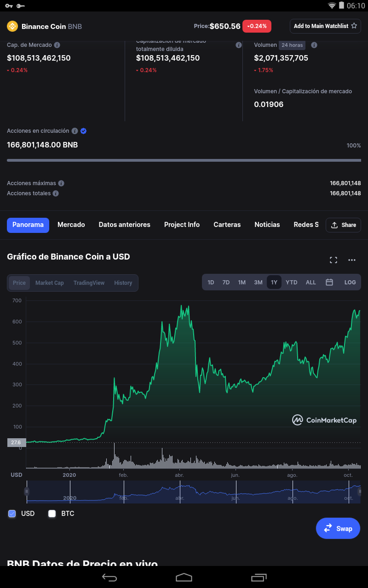Switch to the Panorama tab

tap(28, 225)
